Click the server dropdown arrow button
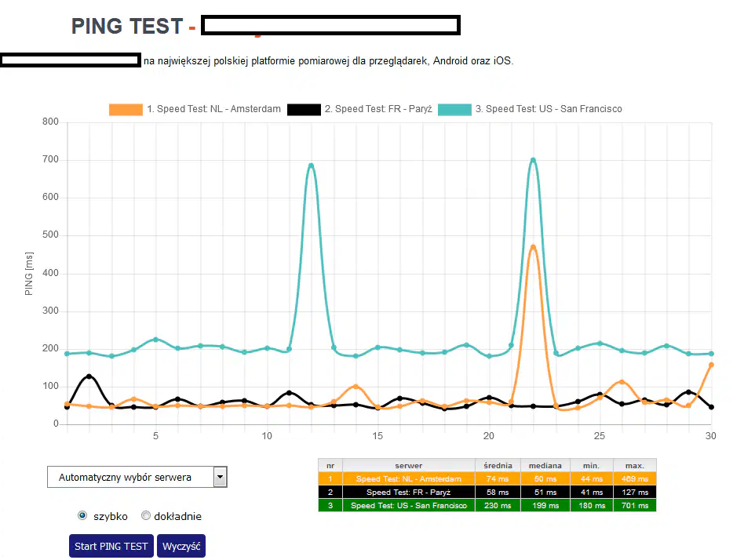This screenshot has height=560, width=744. tap(221, 477)
